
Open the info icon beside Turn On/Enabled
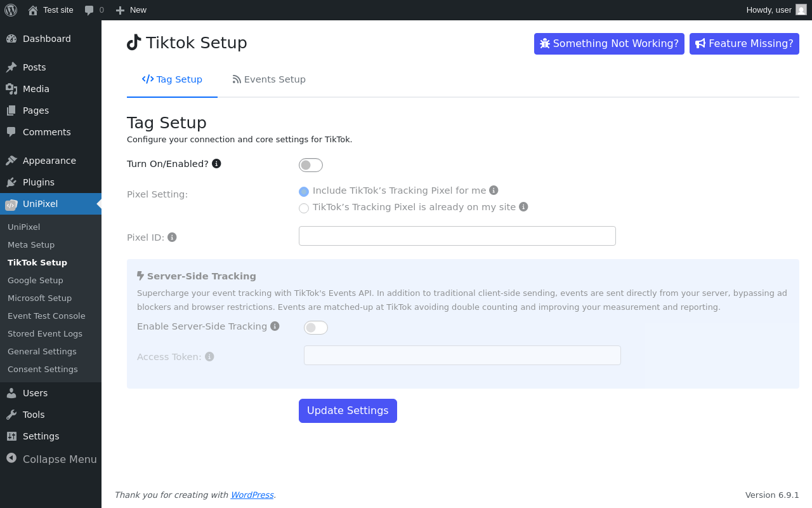[216, 163]
